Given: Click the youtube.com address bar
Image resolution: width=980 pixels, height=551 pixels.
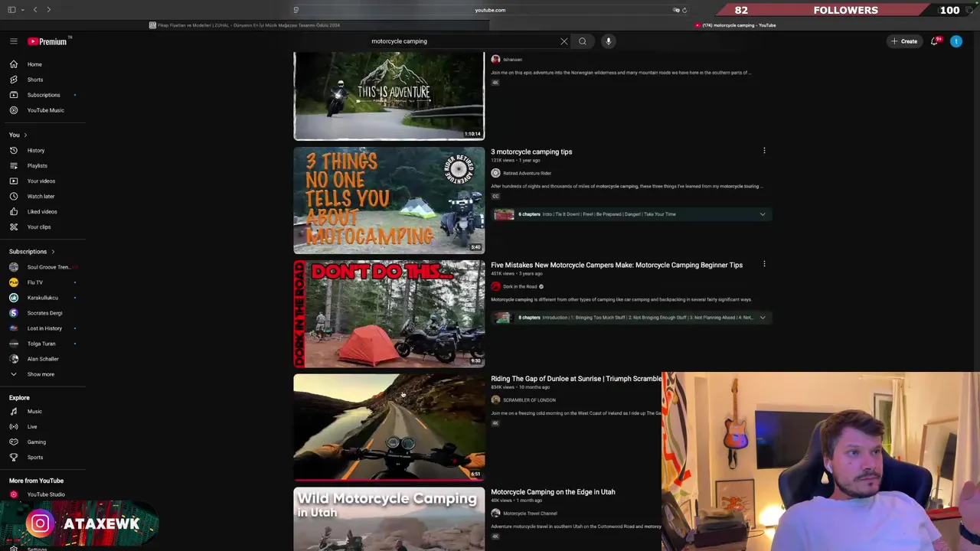Looking at the screenshot, I should (490, 10).
